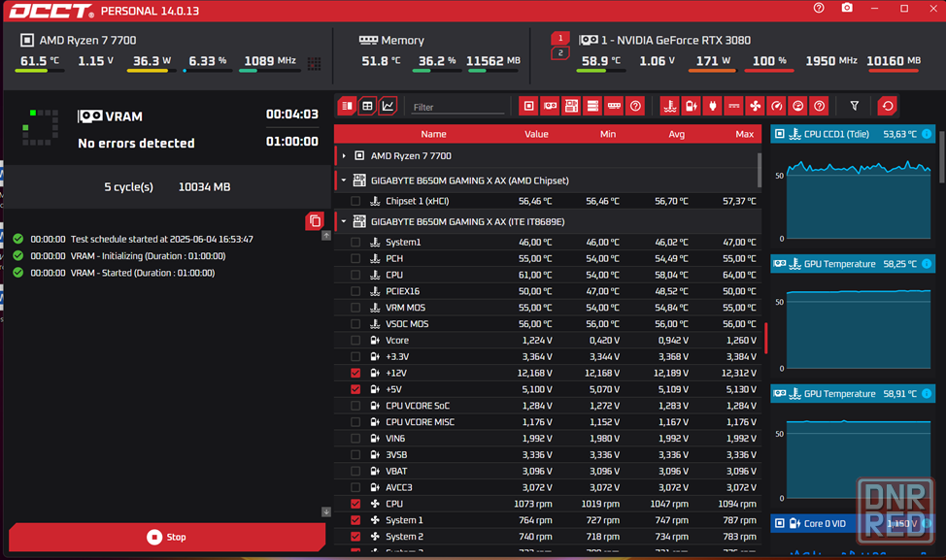Viewport: 946px width, 560px height.
Task: Filter sensors by usage dial icon
Action: (x=797, y=106)
